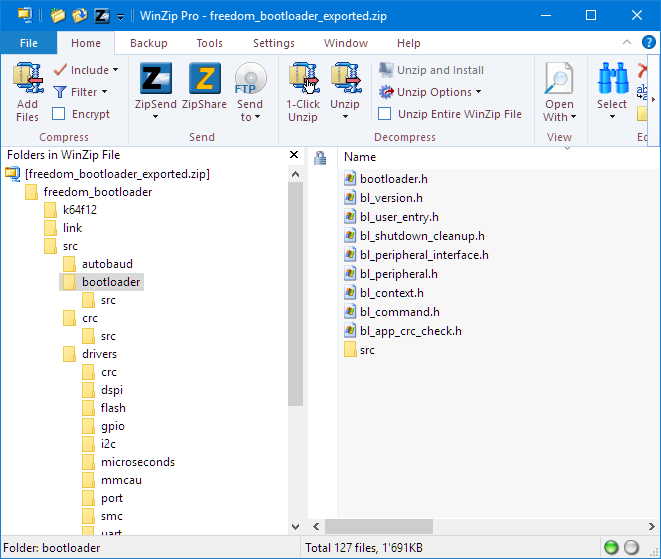Click the Open With icon

(559, 80)
